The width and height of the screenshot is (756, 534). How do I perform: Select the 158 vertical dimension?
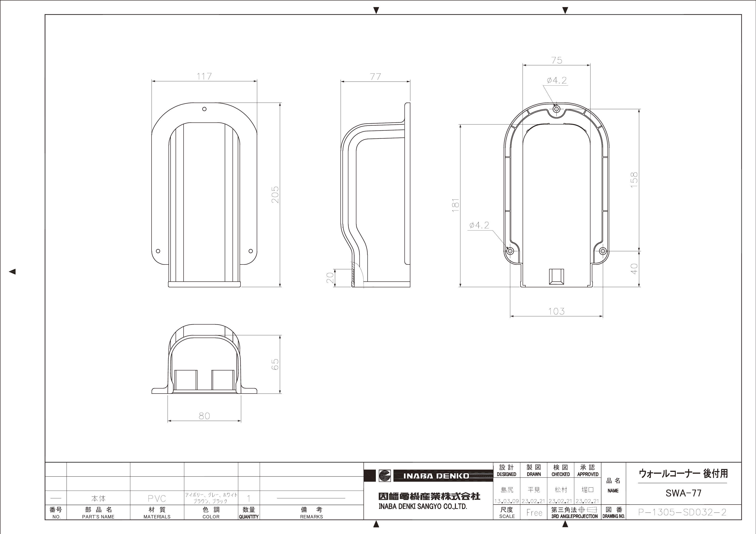(634, 180)
